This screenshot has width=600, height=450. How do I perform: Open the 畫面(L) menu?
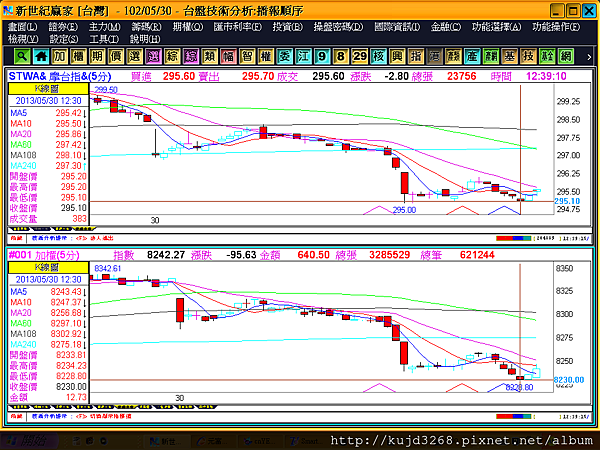tap(23, 27)
